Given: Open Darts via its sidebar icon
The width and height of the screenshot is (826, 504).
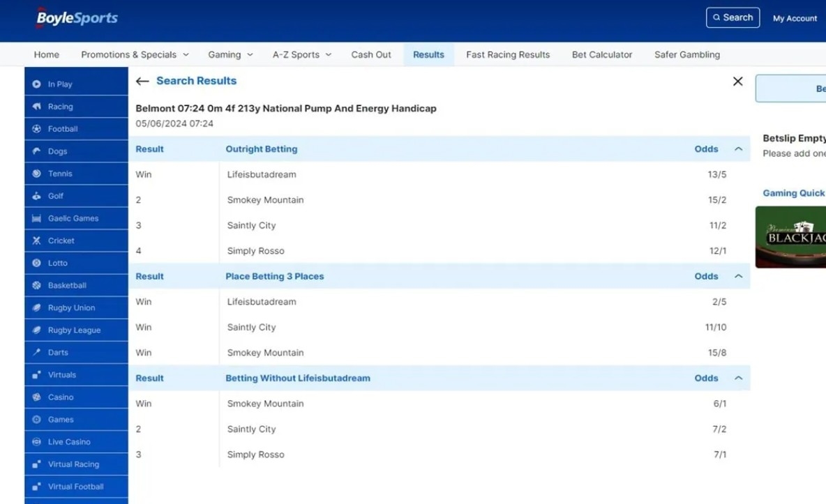Looking at the screenshot, I should click(x=37, y=352).
